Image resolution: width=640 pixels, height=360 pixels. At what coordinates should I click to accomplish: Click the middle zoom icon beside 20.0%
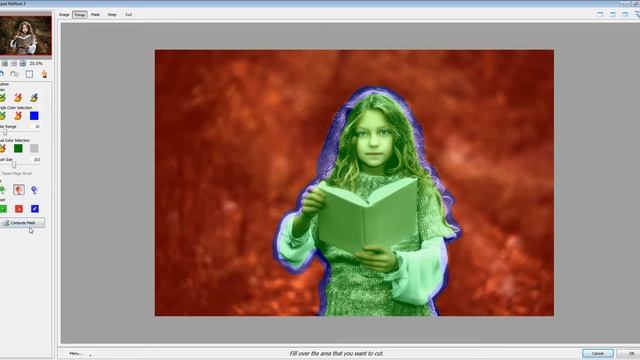[x=14, y=64]
